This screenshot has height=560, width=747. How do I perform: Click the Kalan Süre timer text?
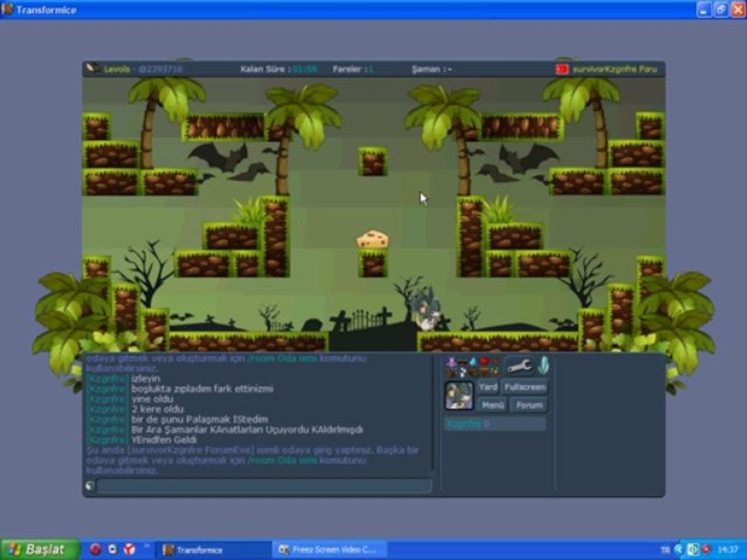(x=279, y=69)
